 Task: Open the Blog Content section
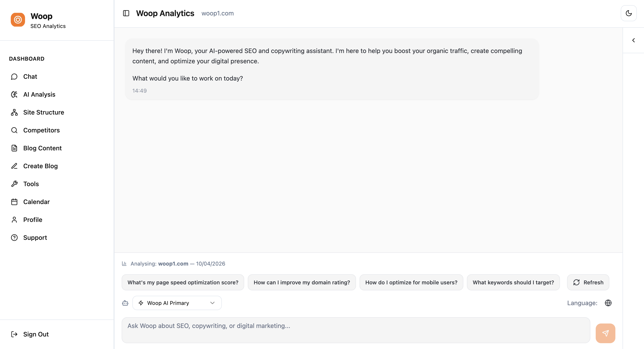coord(42,148)
